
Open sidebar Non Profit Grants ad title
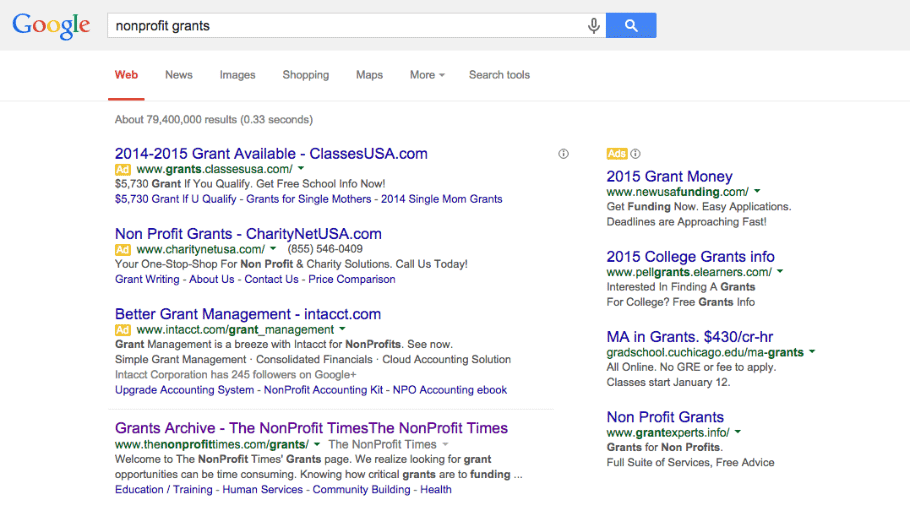click(x=665, y=417)
